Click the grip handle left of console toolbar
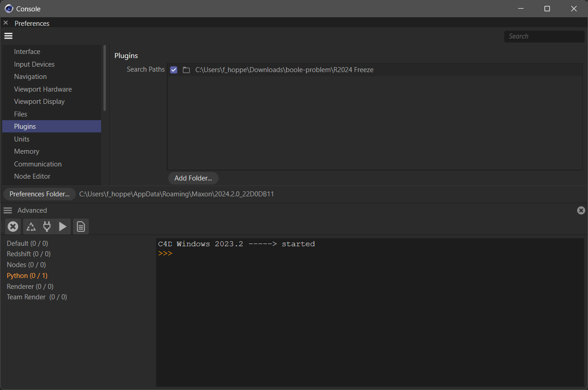The height and width of the screenshot is (390, 588). [2, 226]
